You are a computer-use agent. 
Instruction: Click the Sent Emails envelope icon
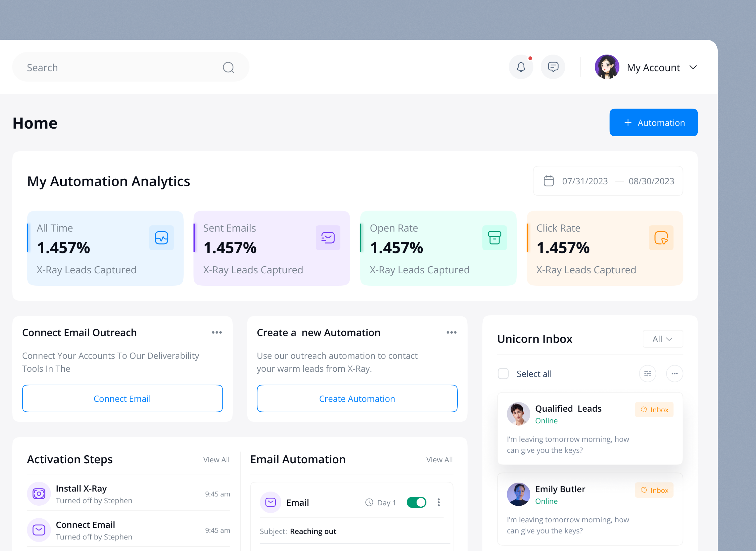(328, 237)
